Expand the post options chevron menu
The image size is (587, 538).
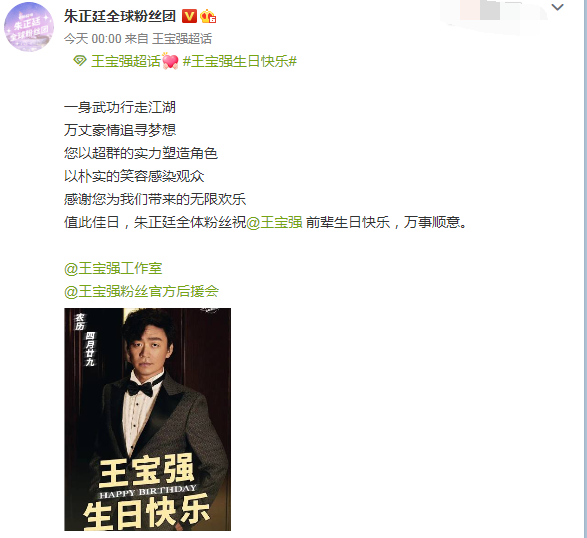point(557,7)
